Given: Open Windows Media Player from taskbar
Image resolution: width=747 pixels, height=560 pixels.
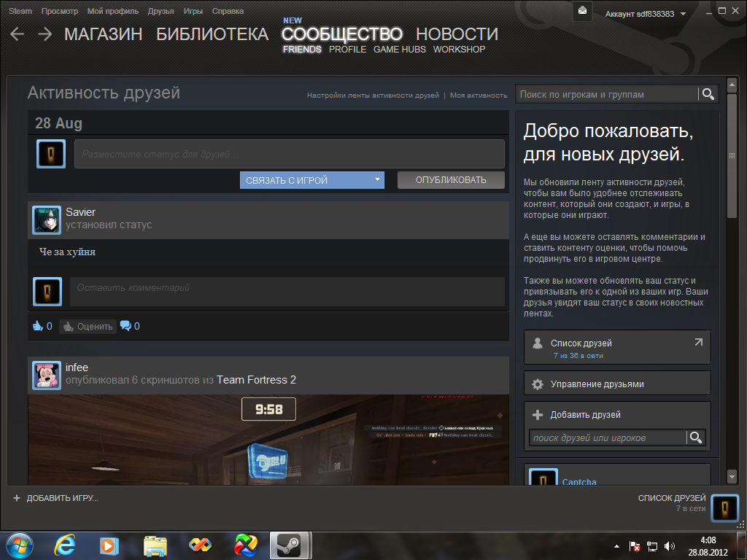Looking at the screenshot, I should point(109,545).
